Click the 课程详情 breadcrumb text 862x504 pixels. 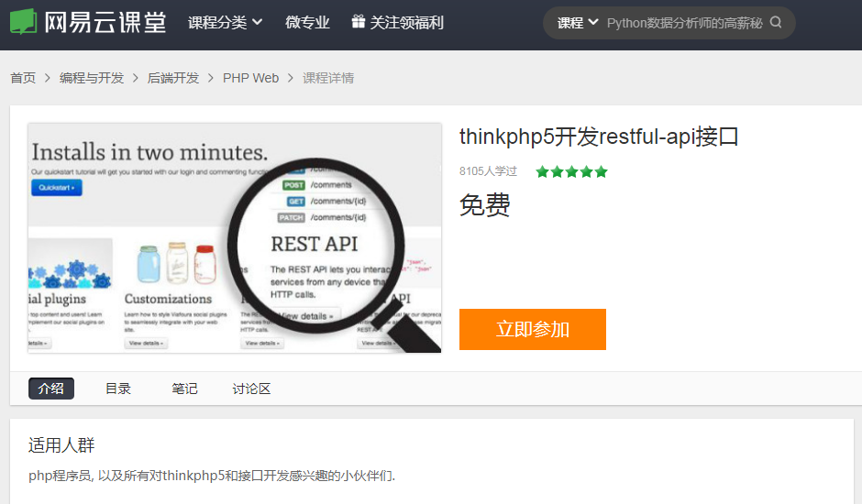[x=327, y=78]
